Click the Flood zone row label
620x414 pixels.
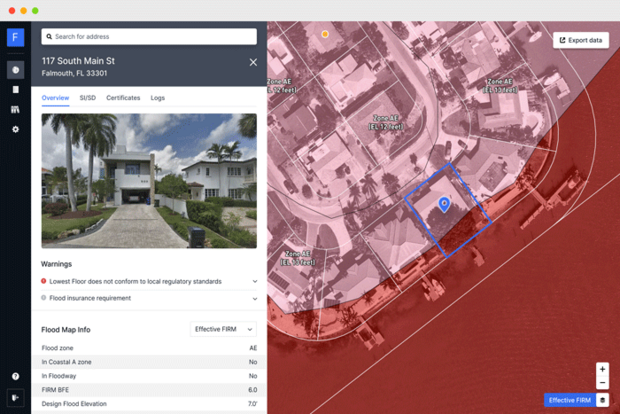(x=57, y=348)
